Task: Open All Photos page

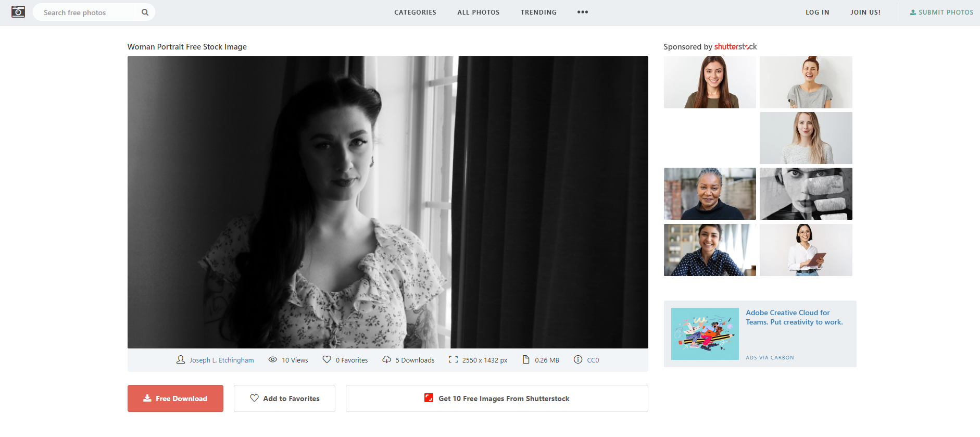Action: pyautogui.click(x=478, y=13)
